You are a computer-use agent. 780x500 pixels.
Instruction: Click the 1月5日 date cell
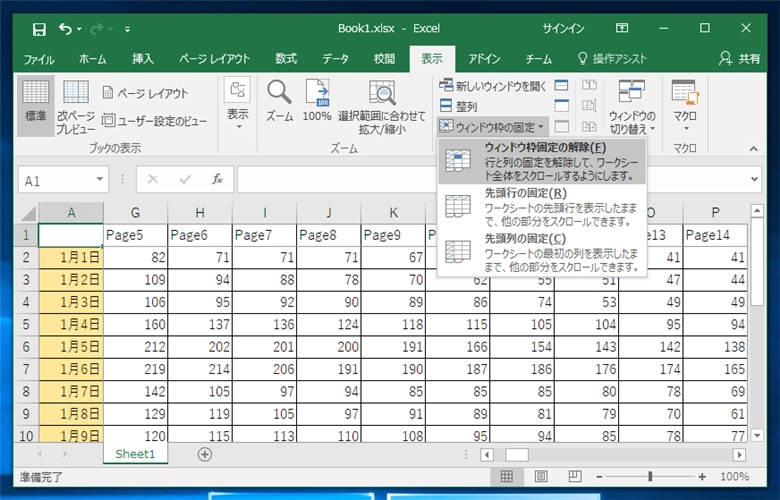(71, 347)
